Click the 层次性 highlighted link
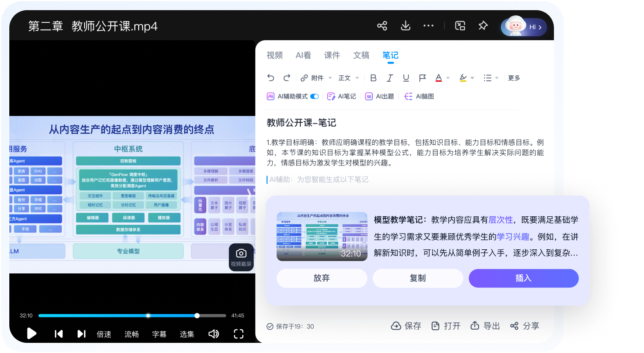The image size is (644, 353). point(501,220)
